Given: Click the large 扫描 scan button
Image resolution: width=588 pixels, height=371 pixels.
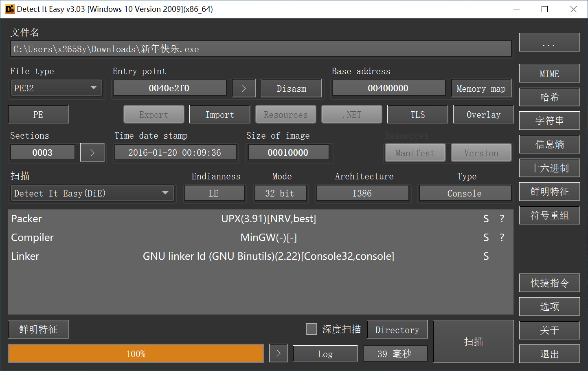Looking at the screenshot, I should coord(474,341).
